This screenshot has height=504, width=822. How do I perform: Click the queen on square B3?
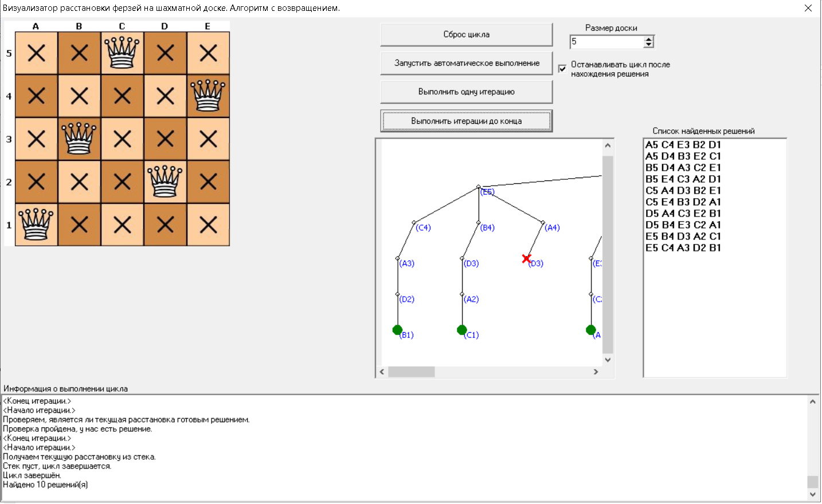pos(79,139)
